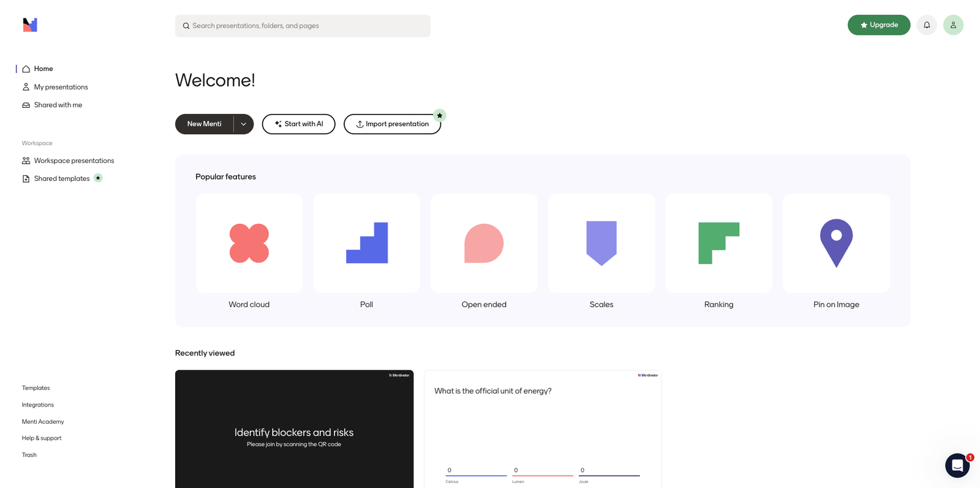Image resolution: width=980 pixels, height=488 pixels.
Task: Open the Menti Academy link
Action: 43,422
